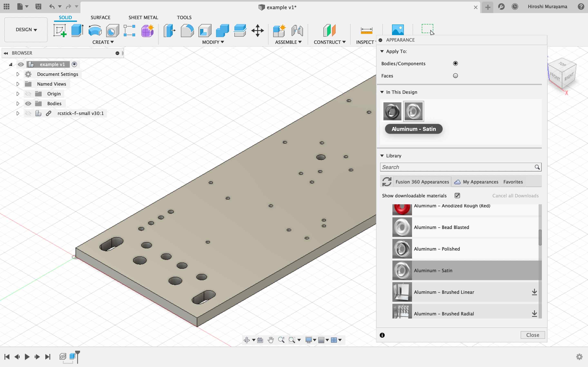The width and height of the screenshot is (588, 367).
Task: Download Aluminum - Brushed Linear material
Action: (534, 292)
